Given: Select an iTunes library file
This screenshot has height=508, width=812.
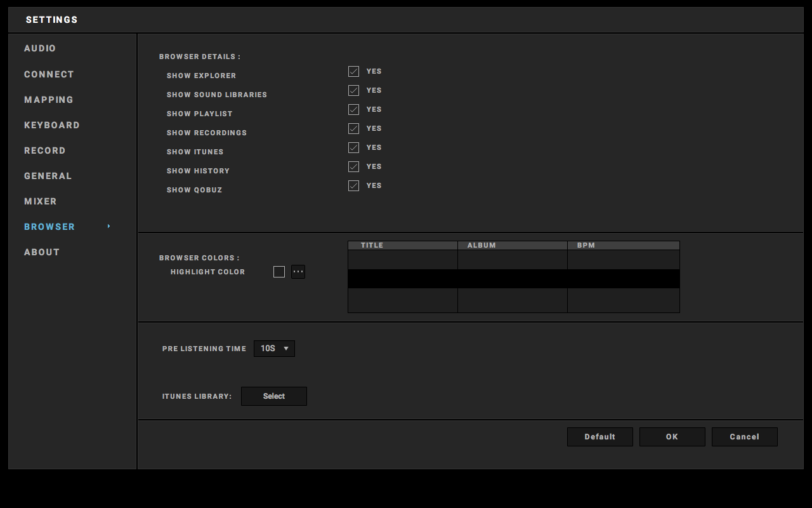Looking at the screenshot, I should [273, 396].
